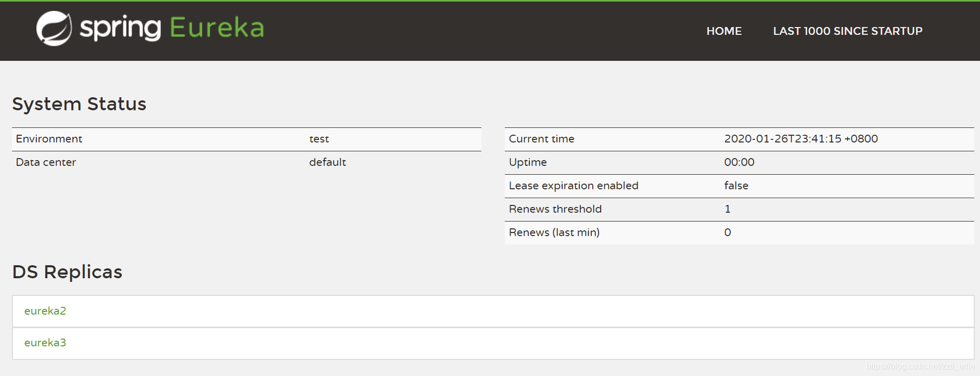Click the Uptime row label
980x376 pixels.
(x=528, y=162)
